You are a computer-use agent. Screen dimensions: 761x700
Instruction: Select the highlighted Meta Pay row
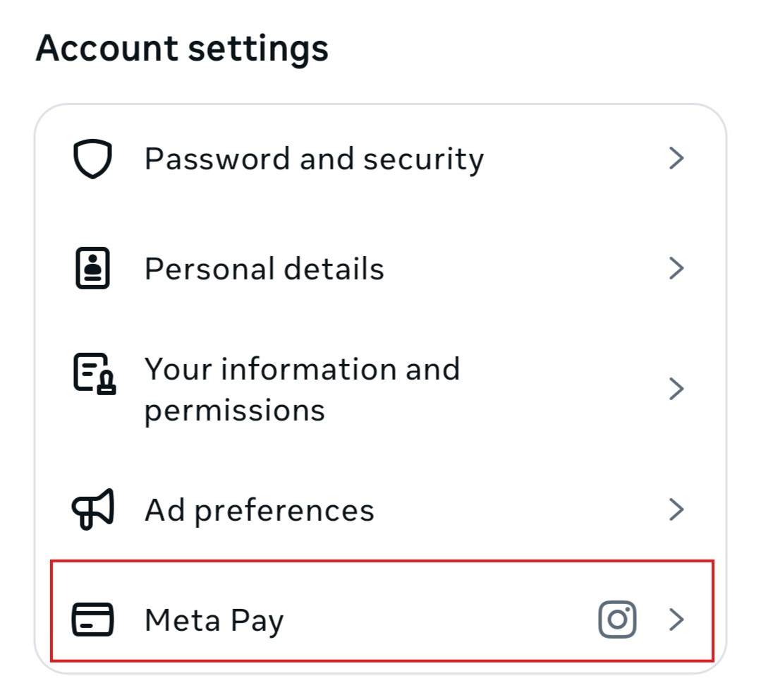(214, 620)
